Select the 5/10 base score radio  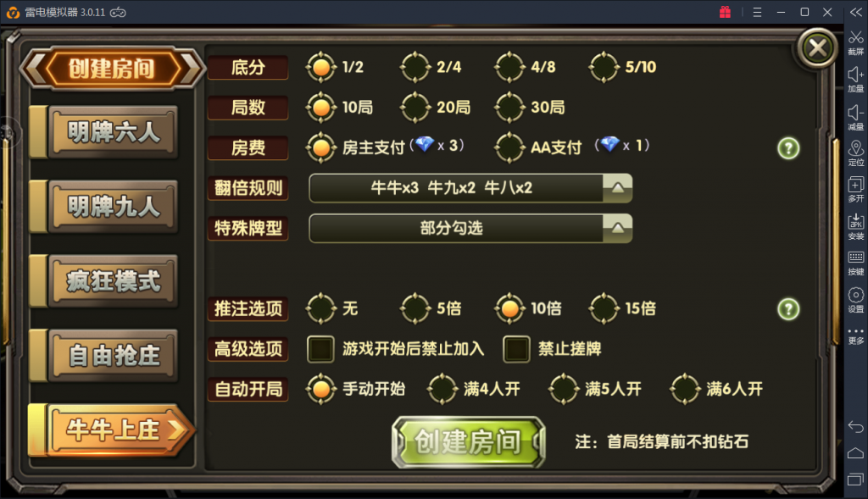click(x=604, y=68)
